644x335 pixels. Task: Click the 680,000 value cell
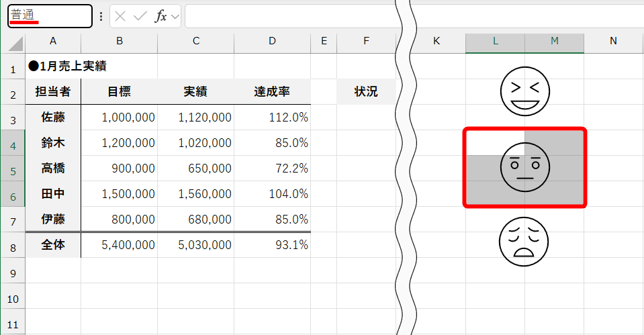196,220
